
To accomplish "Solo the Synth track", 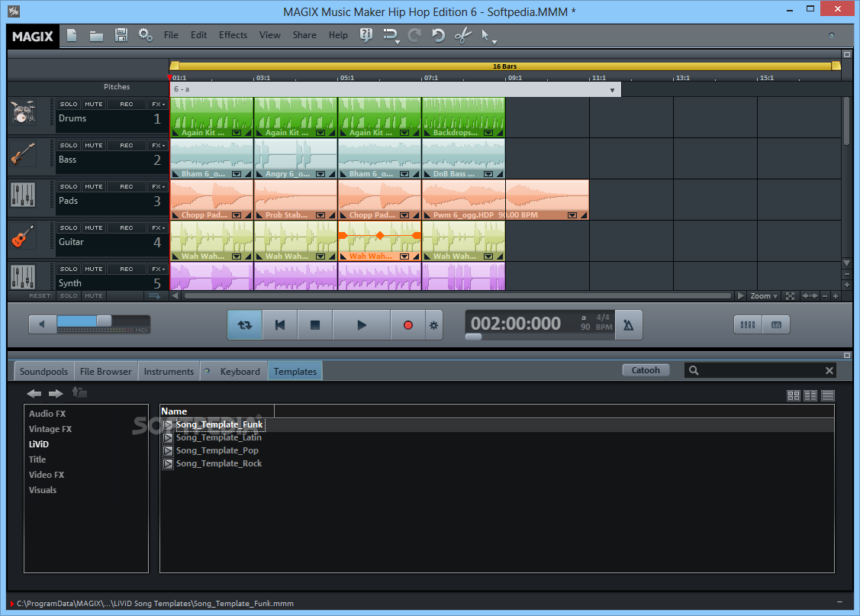I will [x=69, y=269].
